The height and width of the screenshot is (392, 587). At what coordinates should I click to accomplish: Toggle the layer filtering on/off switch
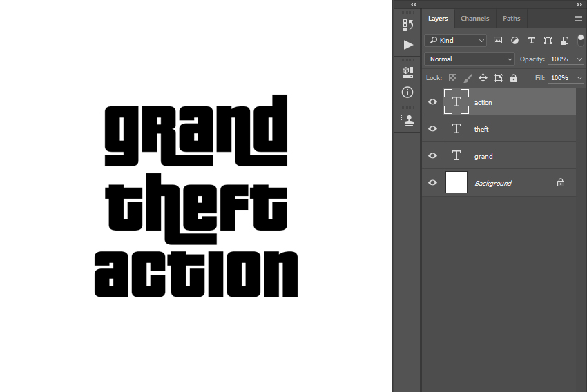[x=581, y=40]
